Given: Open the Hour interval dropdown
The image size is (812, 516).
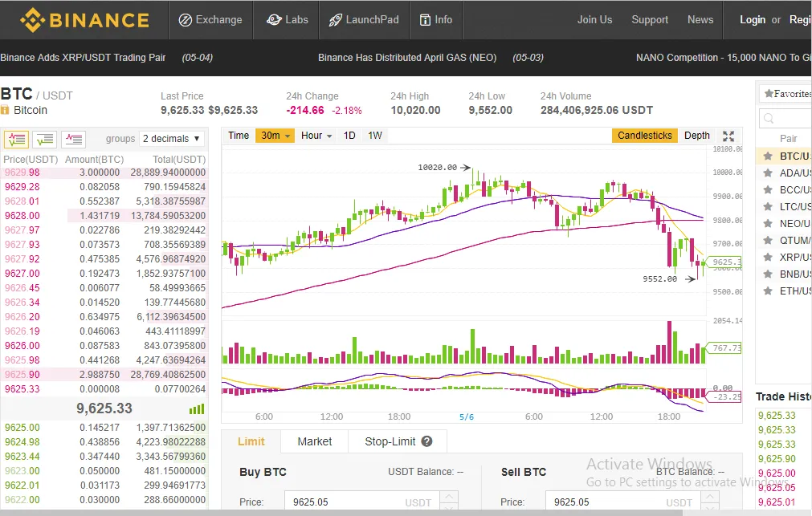Looking at the screenshot, I should click(x=316, y=136).
